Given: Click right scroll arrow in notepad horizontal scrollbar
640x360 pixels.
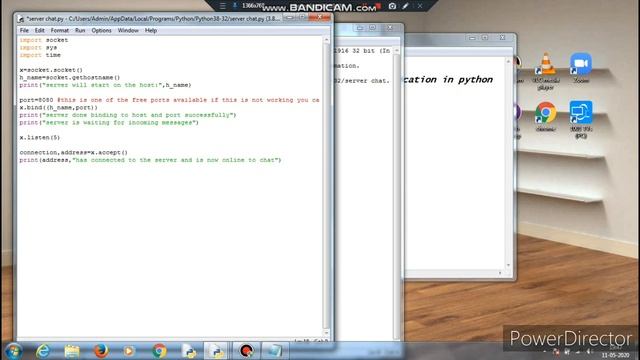Looking at the screenshot, I should coord(500,273).
